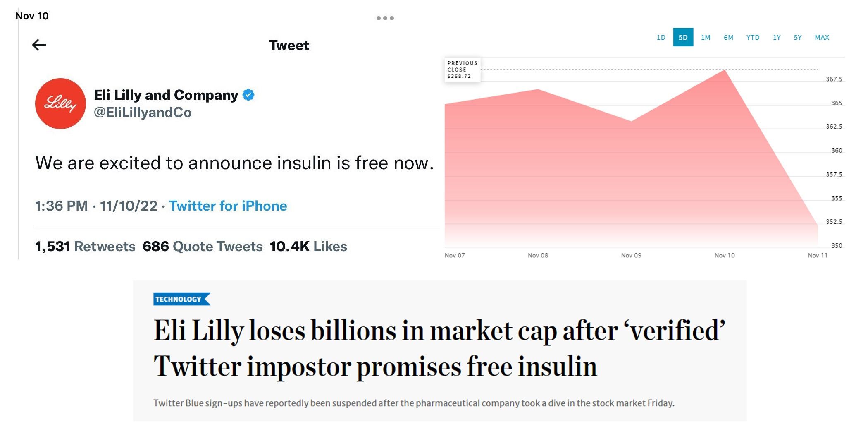View the 686 Quote Tweets
Image resolution: width=868 pixels, height=422 pixels.
[203, 246]
